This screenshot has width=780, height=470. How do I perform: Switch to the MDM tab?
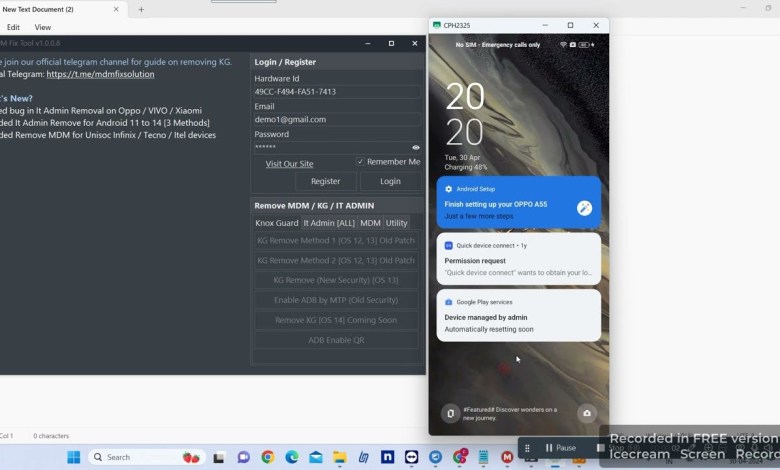click(x=370, y=223)
